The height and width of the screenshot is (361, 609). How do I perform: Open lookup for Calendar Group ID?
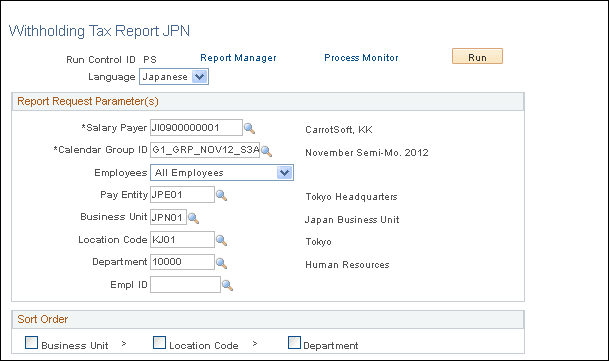point(266,151)
